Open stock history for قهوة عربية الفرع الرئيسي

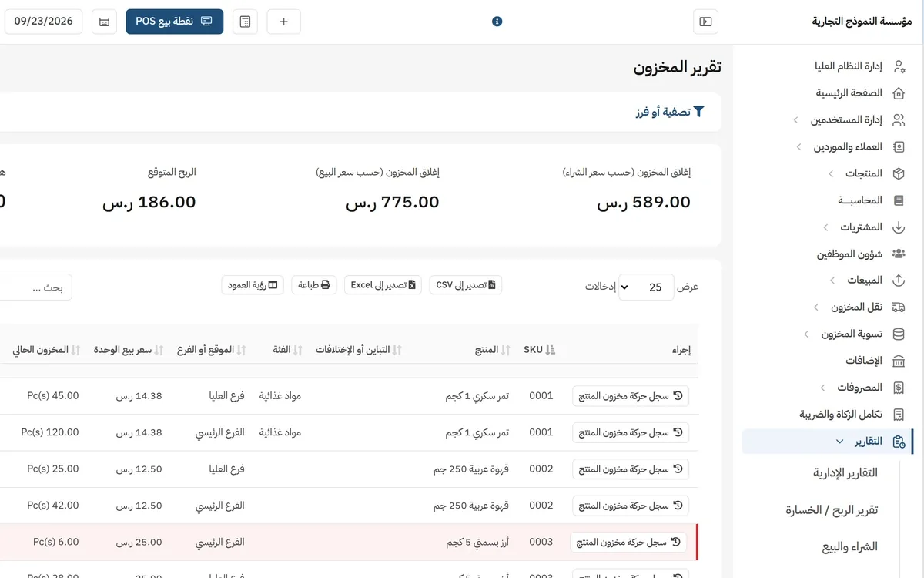(631, 506)
